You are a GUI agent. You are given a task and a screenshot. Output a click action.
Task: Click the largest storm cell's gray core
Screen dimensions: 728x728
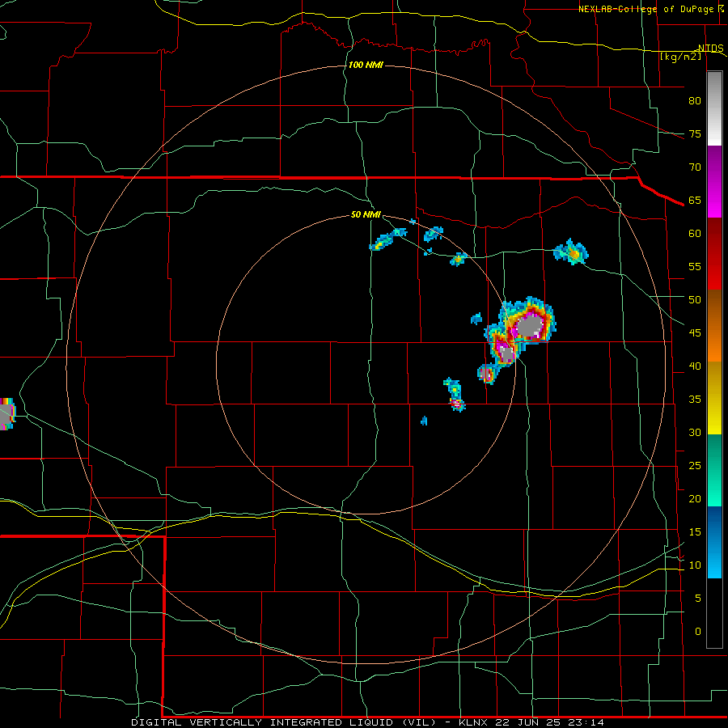pos(529,325)
